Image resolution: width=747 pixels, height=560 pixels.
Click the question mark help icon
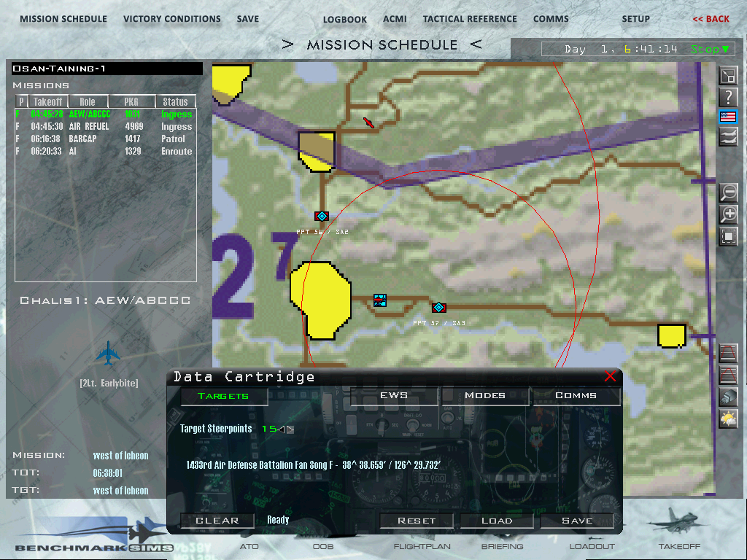tap(728, 96)
